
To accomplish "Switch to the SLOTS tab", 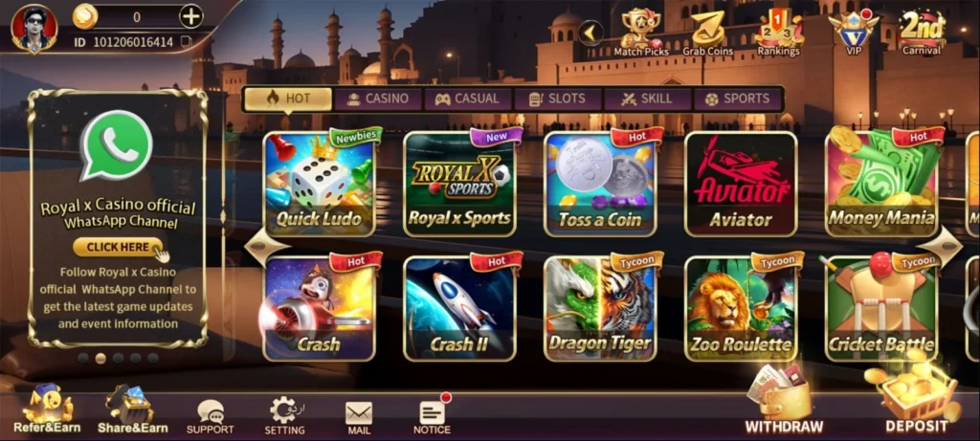I will coord(558,99).
